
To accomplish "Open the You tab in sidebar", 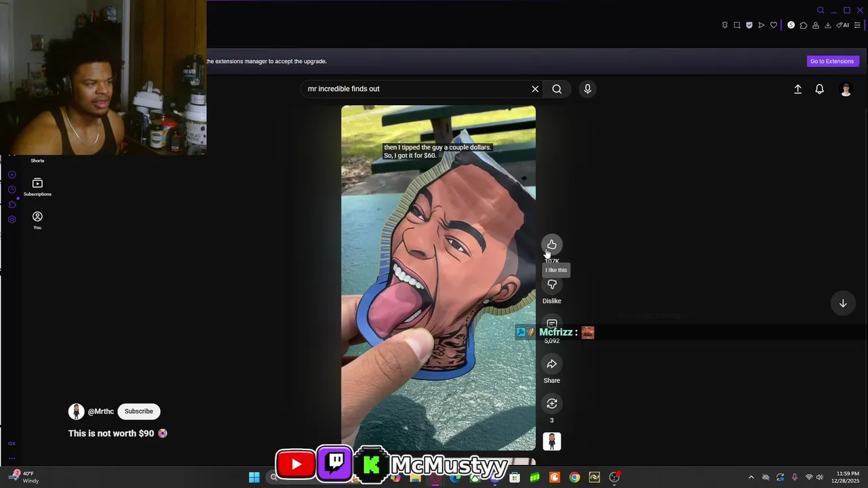I will pyautogui.click(x=37, y=220).
